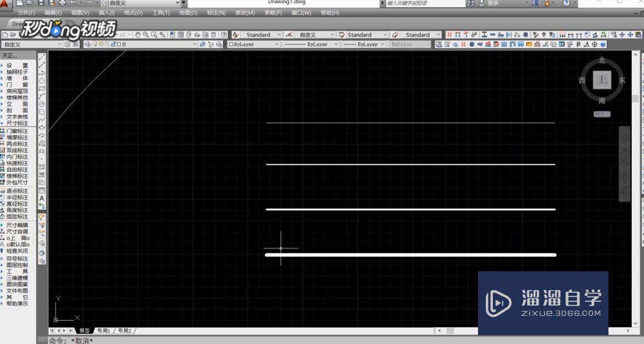
Task: Click the workspace settings gear icon
Action: click(67, 44)
